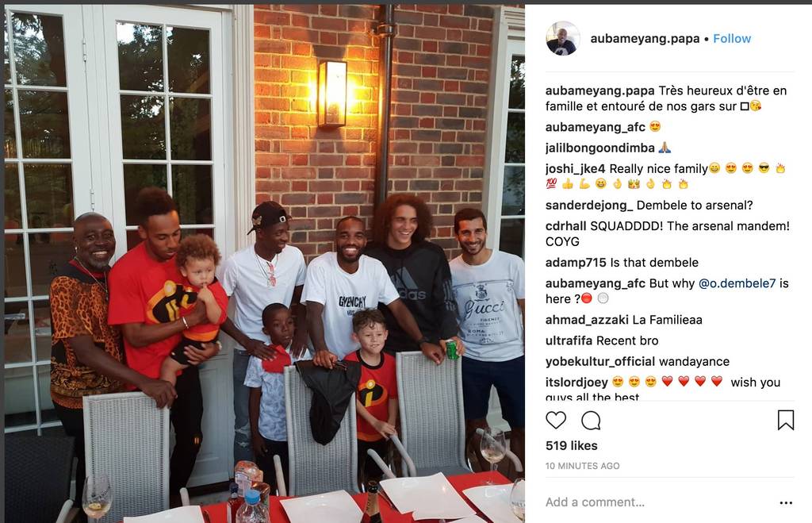The height and width of the screenshot is (523, 812).
Task: View the 519 likes list
Action: [571, 446]
